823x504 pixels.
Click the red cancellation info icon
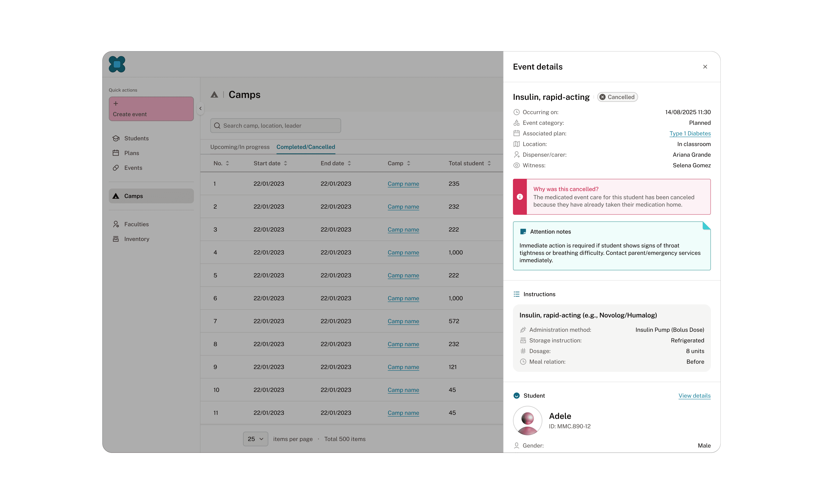point(520,197)
